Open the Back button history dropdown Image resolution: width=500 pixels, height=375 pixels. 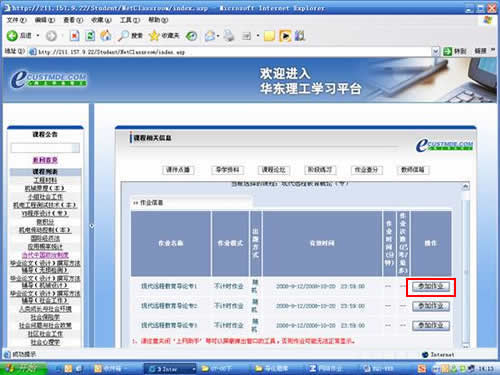point(38,36)
